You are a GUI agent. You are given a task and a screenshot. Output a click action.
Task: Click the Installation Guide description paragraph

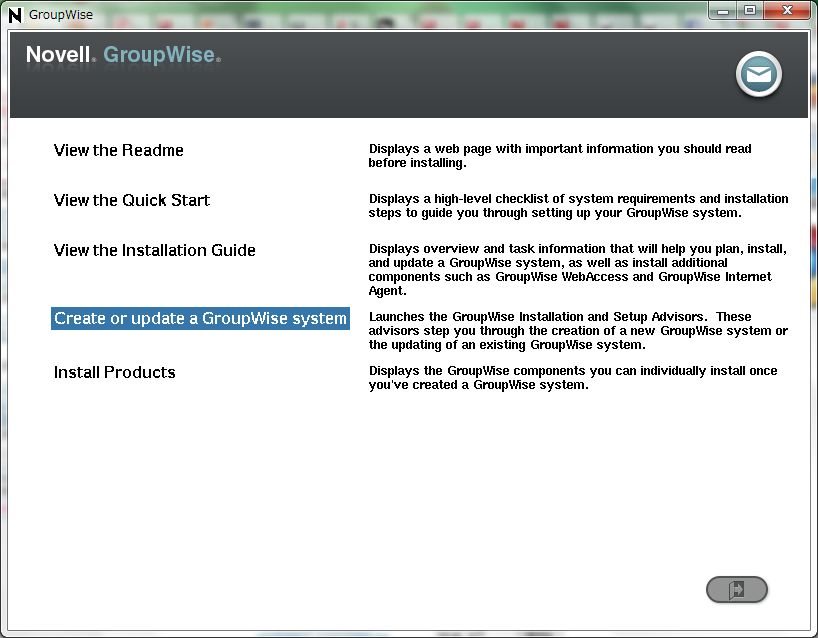(x=577, y=270)
